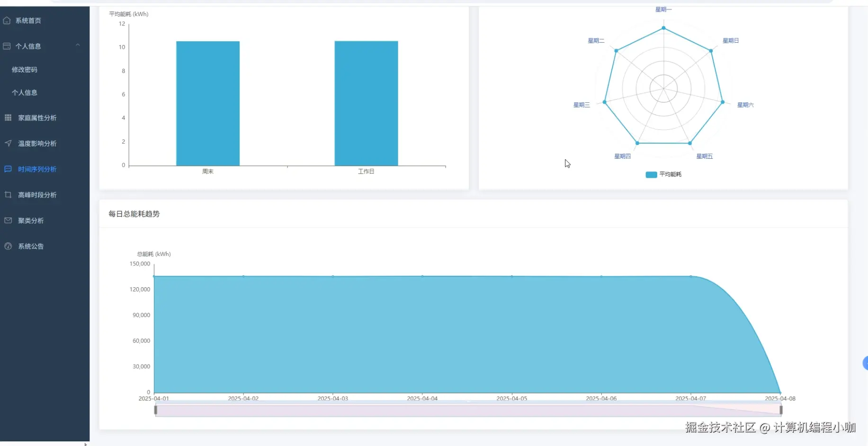Click the right handle of the date zoom slider
This screenshot has height=446, width=868.
point(781,410)
